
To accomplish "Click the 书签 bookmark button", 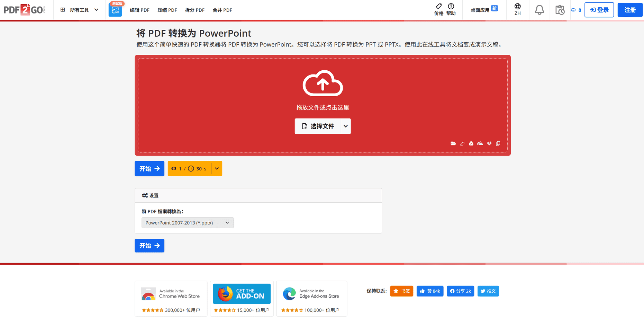I will tap(402, 291).
